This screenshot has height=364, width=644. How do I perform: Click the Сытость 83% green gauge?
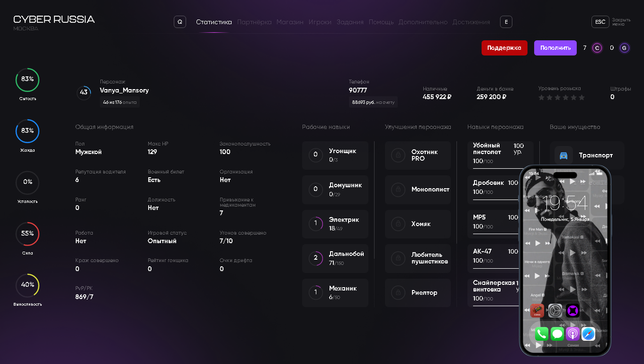28,80
